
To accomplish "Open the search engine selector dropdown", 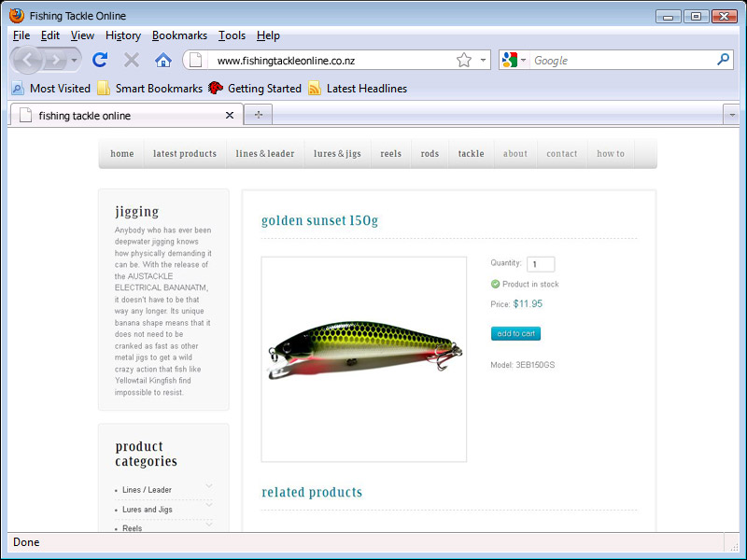I will coord(514,61).
